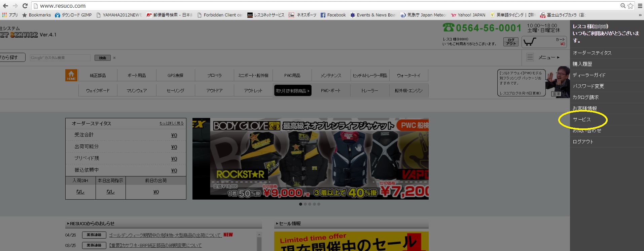
Task: Open the Chrome menu icon
Action: (x=640, y=6)
